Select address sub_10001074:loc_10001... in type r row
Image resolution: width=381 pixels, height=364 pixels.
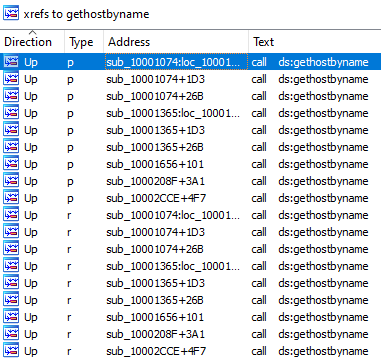[173, 215]
